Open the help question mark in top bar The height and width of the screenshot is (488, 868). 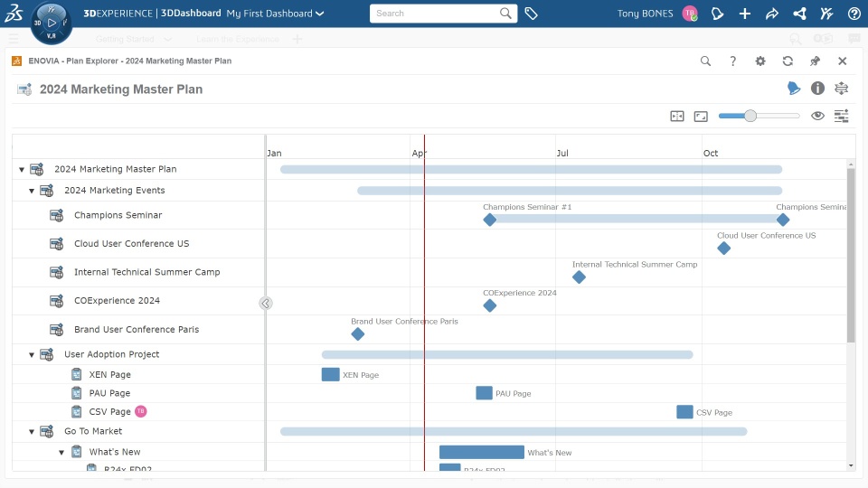(x=854, y=14)
